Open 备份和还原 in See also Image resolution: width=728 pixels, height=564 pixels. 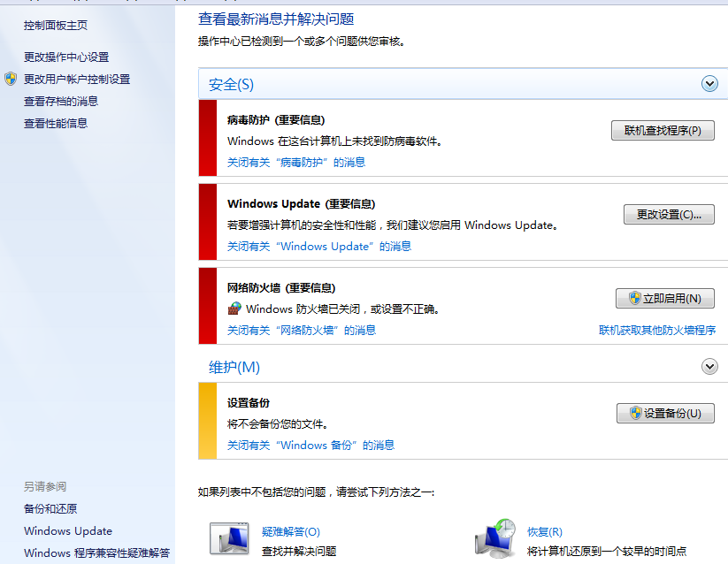[50, 509]
